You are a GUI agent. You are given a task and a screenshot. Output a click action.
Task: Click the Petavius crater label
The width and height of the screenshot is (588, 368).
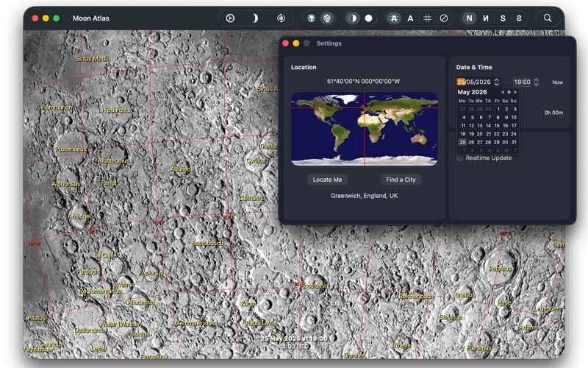(x=501, y=269)
